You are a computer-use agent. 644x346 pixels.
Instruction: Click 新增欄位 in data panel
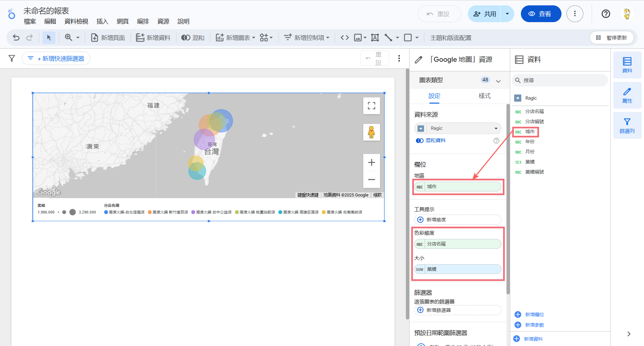pyautogui.click(x=530, y=314)
